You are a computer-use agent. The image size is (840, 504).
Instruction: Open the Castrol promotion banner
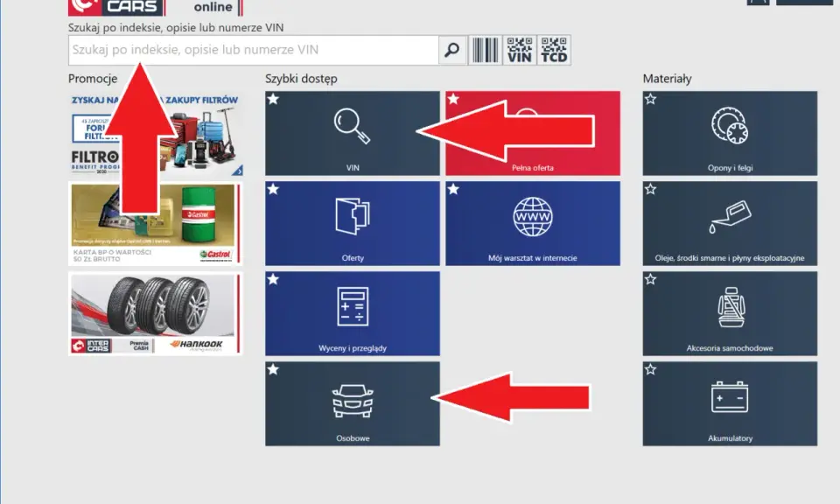pyautogui.click(x=156, y=223)
